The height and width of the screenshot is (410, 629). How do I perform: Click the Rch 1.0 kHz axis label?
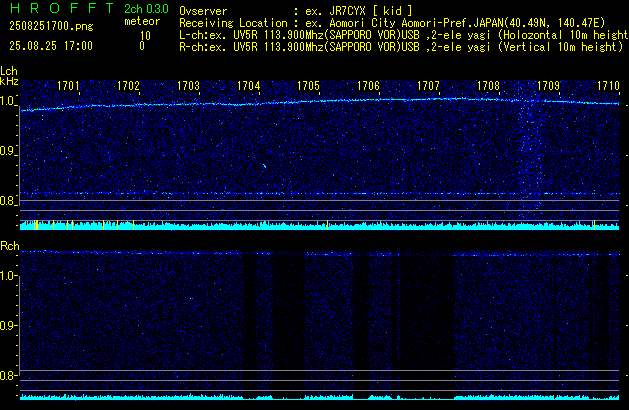8,276
